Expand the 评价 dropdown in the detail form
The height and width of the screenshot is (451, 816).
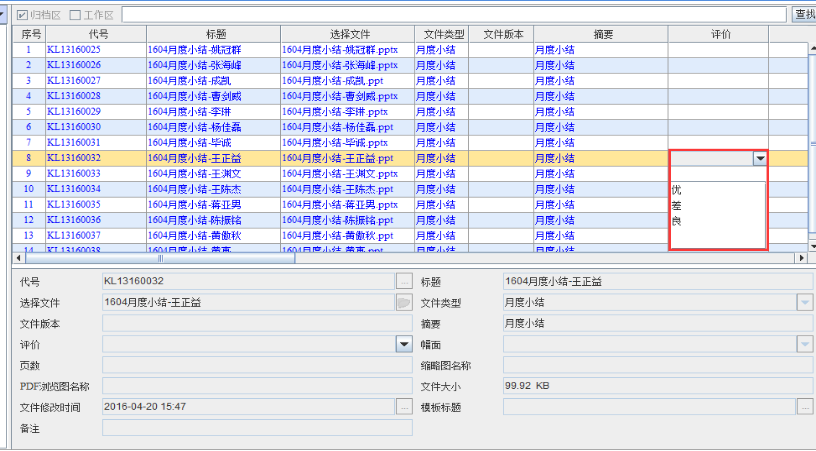tap(404, 344)
